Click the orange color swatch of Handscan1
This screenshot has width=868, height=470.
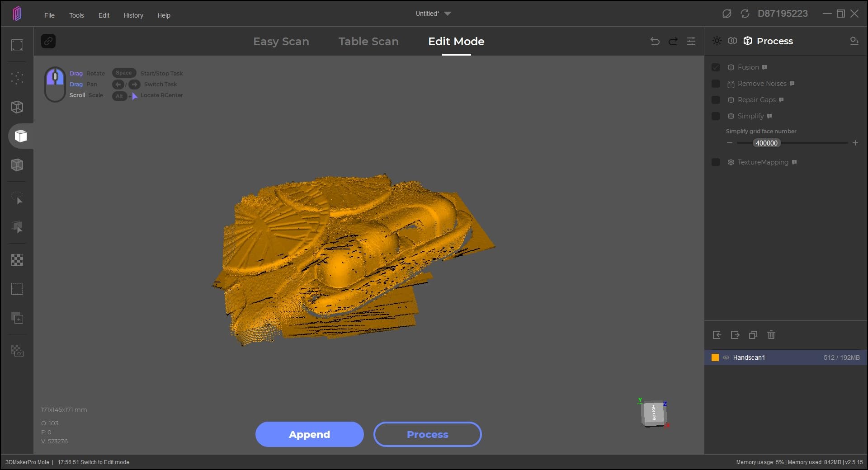coord(715,357)
